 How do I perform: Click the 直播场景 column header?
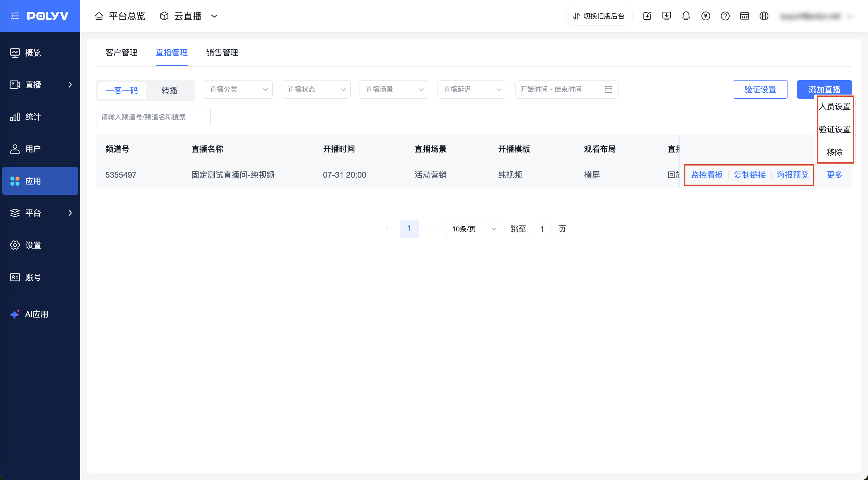coord(430,149)
